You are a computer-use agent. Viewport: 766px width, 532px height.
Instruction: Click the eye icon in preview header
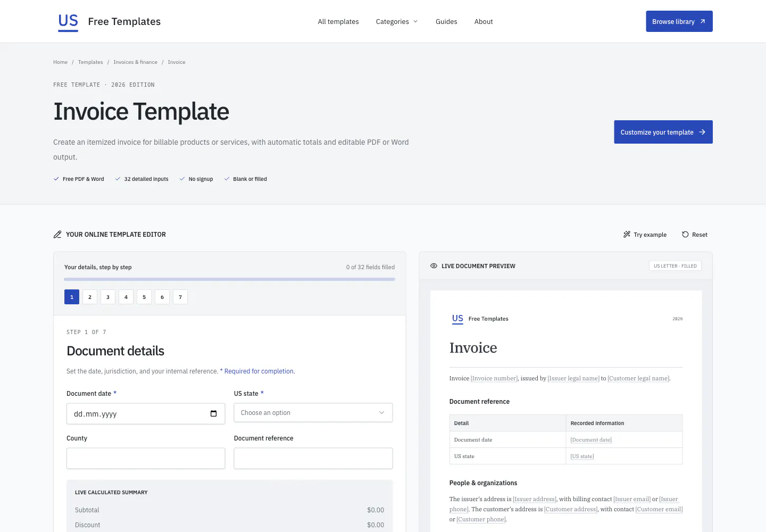tap(434, 266)
